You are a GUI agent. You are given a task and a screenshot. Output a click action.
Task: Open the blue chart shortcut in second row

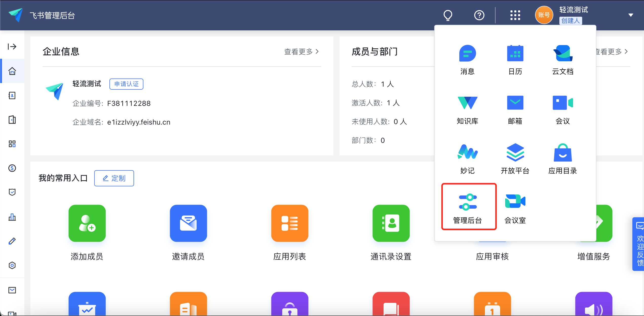tap(87, 304)
